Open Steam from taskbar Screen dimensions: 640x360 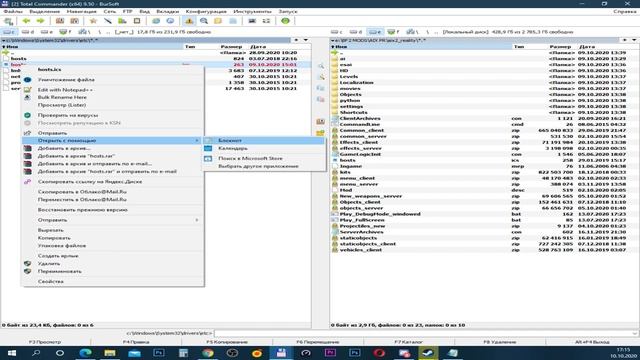tap(428, 353)
